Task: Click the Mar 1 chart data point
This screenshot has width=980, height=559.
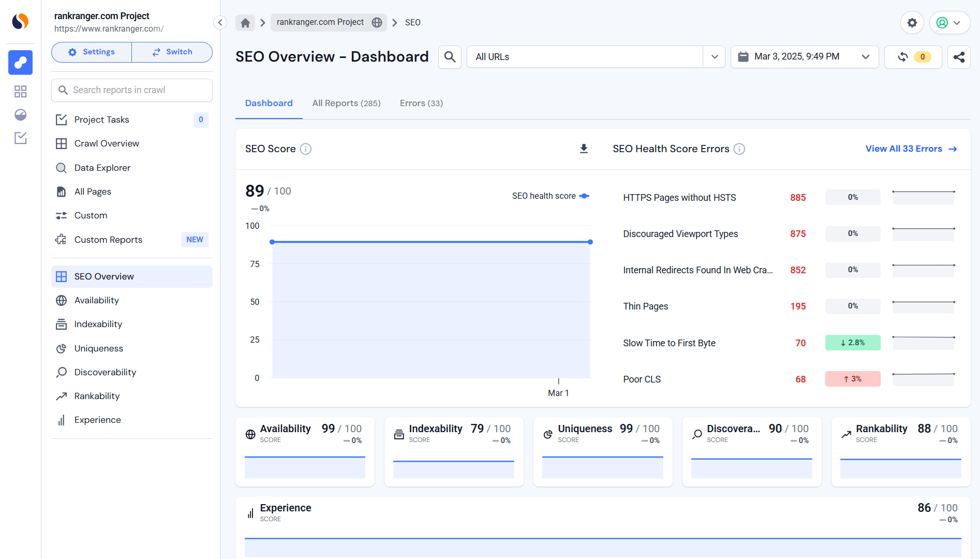Action: tap(590, 242)
